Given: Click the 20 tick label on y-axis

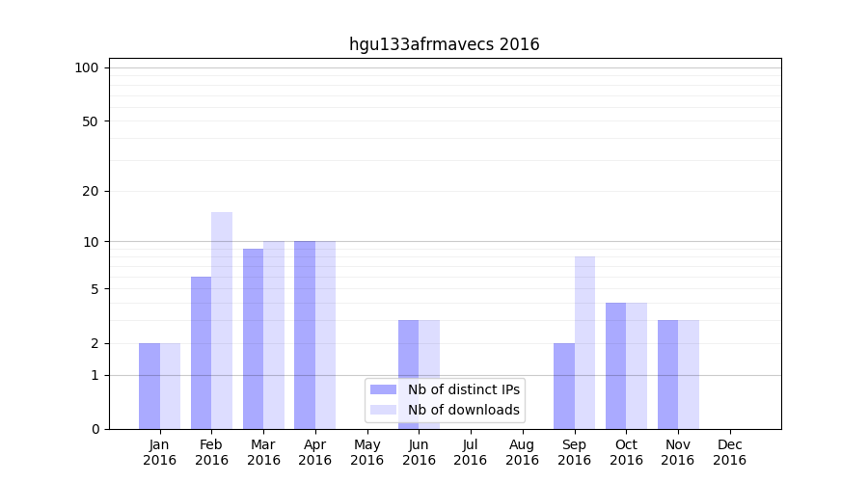Looking at the screenshot, I should tap(91, 191).
